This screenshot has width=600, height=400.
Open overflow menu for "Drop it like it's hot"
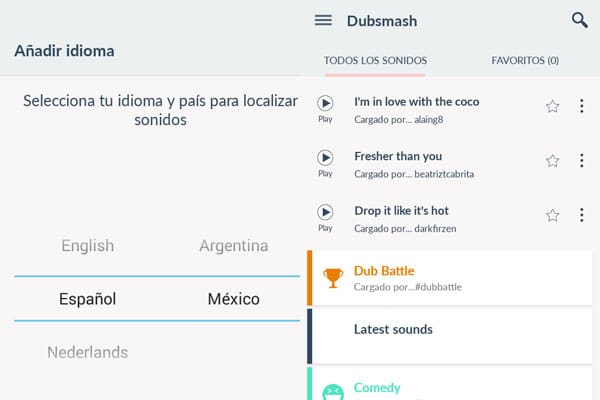[x=582, y=215]
